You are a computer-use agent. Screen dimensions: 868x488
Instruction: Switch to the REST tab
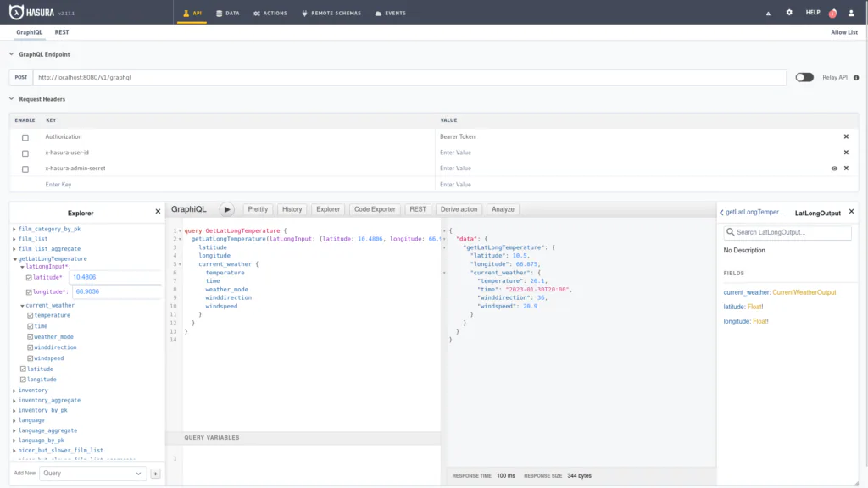[61, 32]
